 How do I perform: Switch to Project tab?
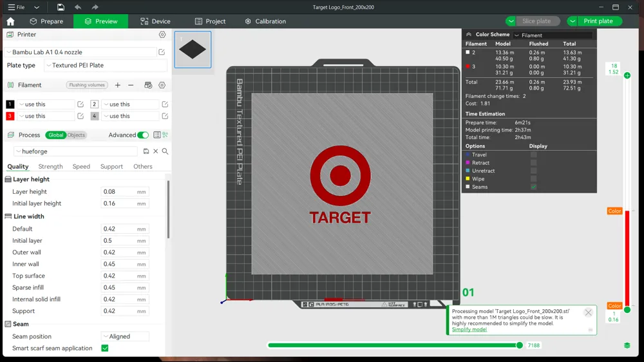(x=211, y=21)
